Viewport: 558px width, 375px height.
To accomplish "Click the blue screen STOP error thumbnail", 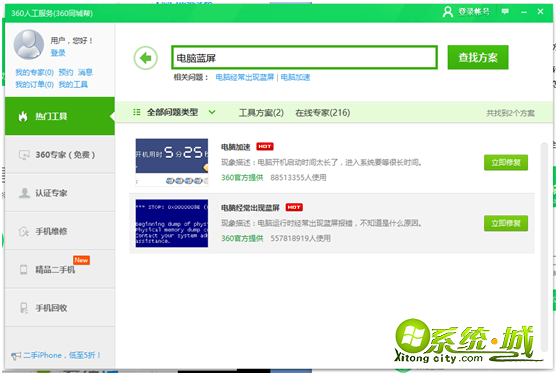I will [172, 223].
